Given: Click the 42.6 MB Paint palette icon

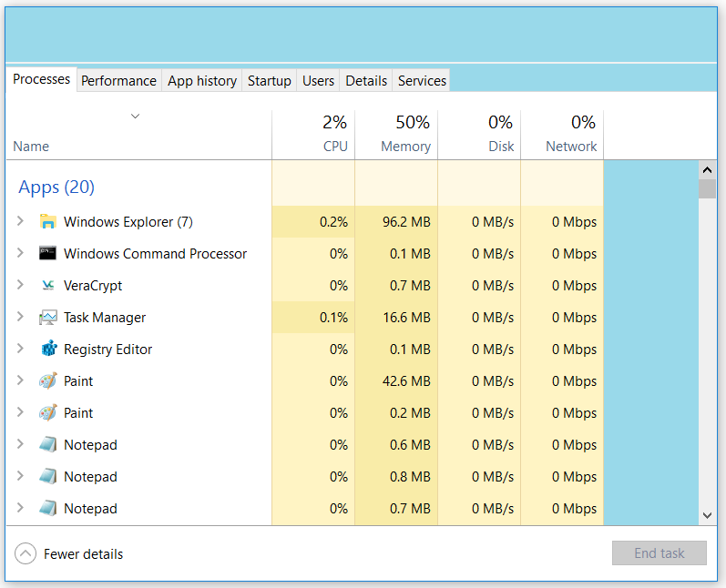Looking at the screenshot, I should click(x=48, y=380).
